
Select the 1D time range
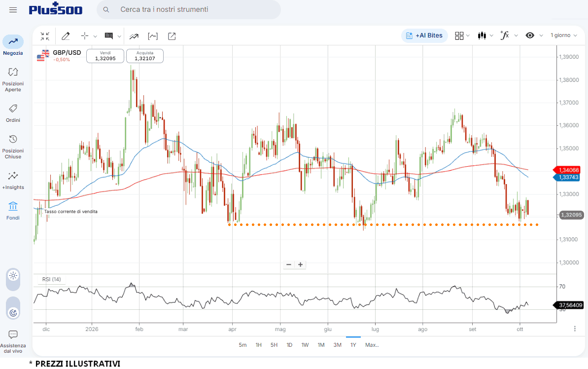click(289, 345)
